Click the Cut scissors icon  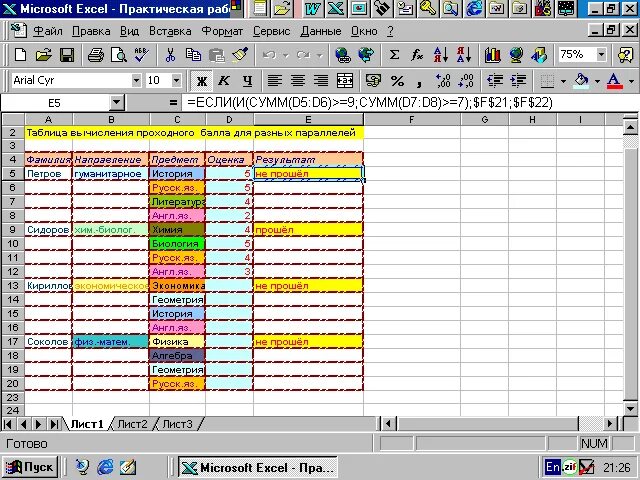[170, 54]
